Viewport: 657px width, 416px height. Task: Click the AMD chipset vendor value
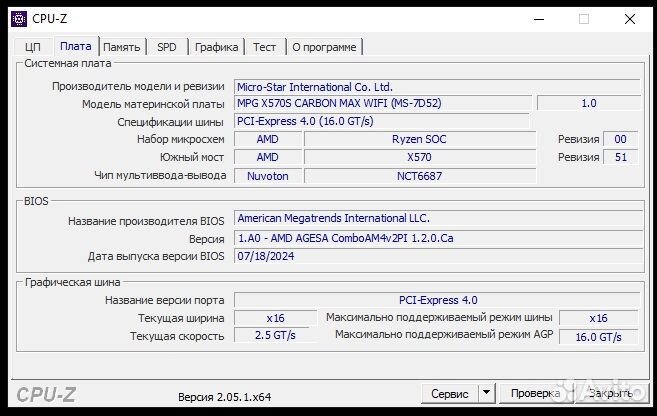click(x=268, y=139)
